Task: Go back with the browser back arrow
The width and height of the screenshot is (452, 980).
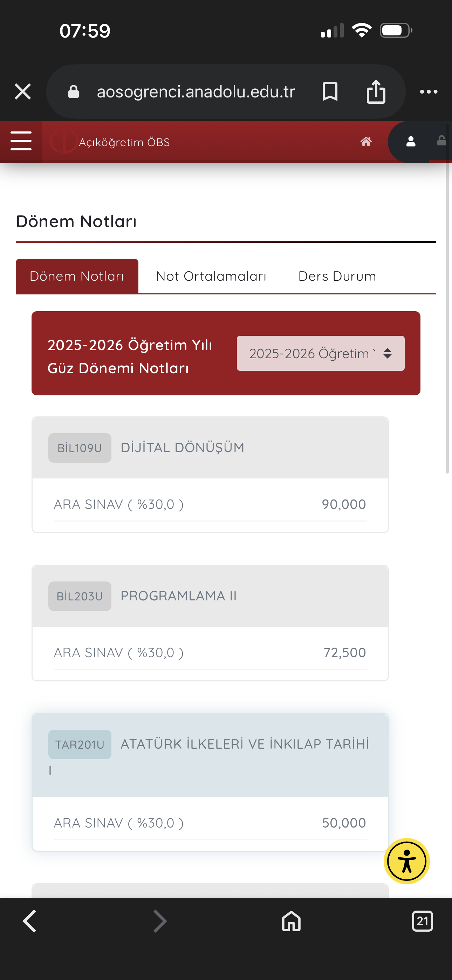Action: coord(30,921)
